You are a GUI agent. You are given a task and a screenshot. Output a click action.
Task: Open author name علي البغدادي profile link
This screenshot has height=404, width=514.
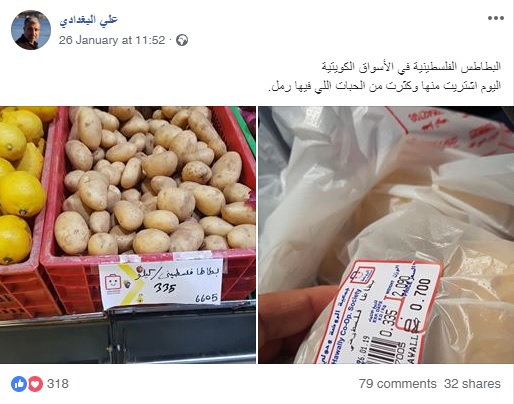[x=89, y=20]
